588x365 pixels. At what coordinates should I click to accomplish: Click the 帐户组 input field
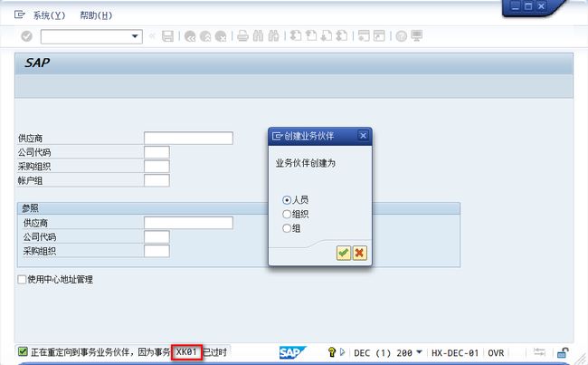[x=156, y=180]
